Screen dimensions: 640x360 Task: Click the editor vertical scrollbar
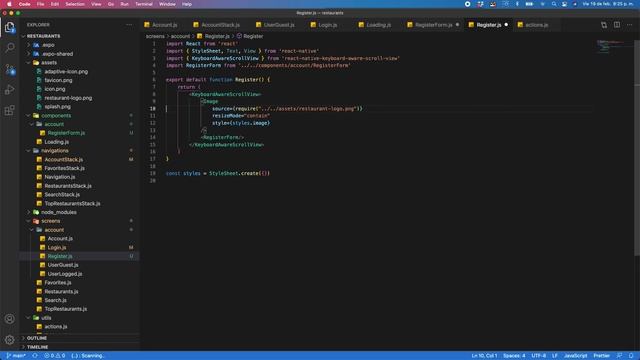pyautogui.click(x=637, y=147)
